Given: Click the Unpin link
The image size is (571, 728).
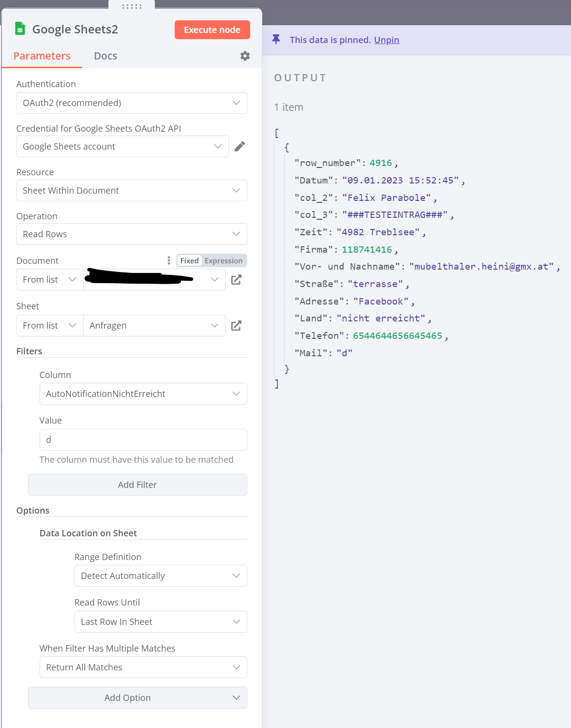Looking at the screenshot, I should click(386, 40).
